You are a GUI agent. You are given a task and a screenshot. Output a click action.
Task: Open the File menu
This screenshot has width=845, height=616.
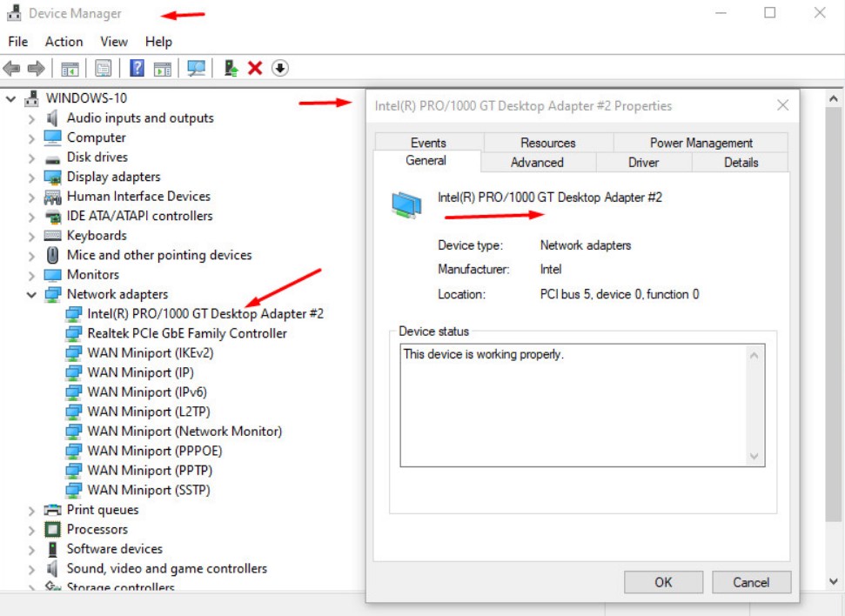pyautogui.click(x=17, y=42)
